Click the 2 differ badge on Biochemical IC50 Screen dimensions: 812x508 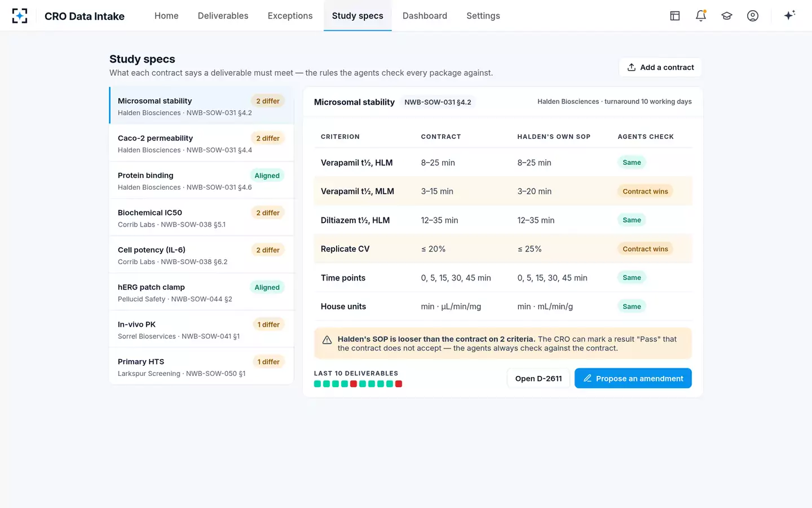pyautogui.click(x=268, y=213)
